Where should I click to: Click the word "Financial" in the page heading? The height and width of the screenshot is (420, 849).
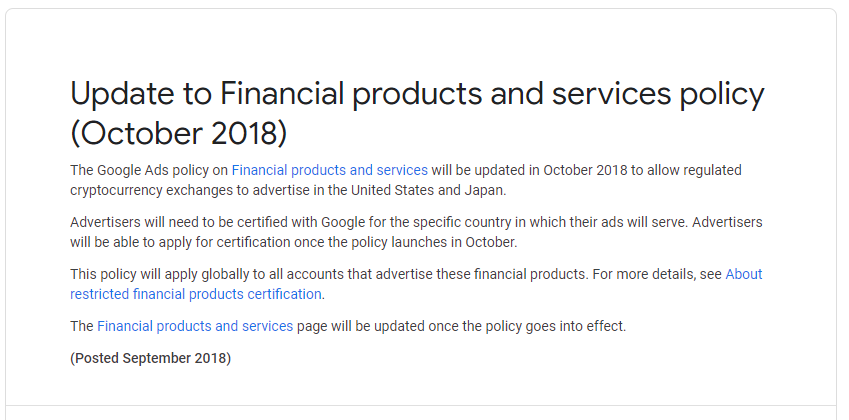coord(282,94)
